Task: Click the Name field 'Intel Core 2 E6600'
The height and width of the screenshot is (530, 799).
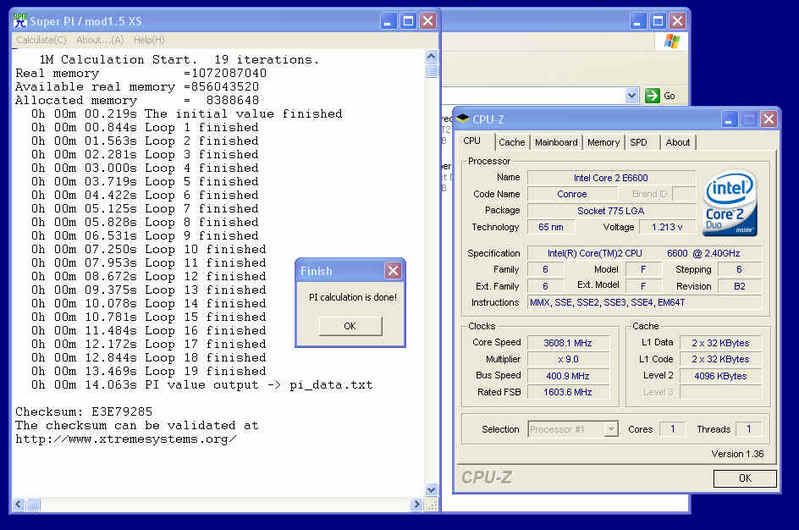Action: [611, 177]
